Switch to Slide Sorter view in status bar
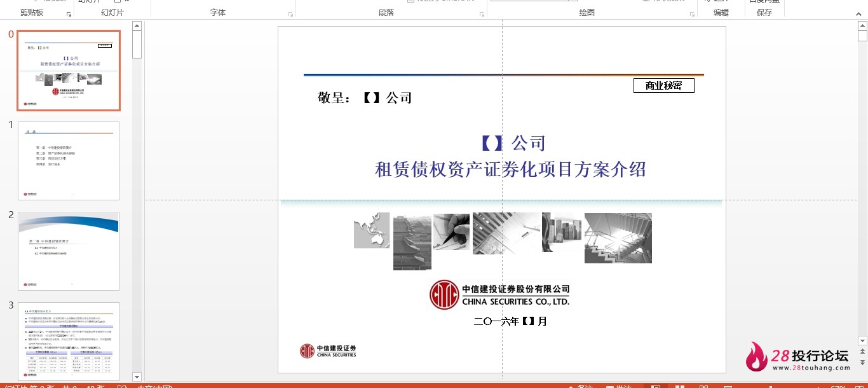 pos(680,385)
